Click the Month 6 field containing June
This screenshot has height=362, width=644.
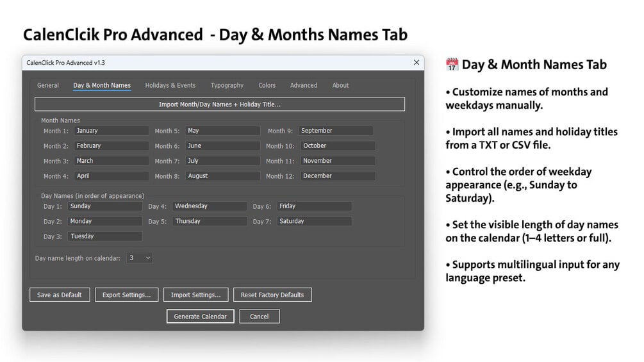222,145
